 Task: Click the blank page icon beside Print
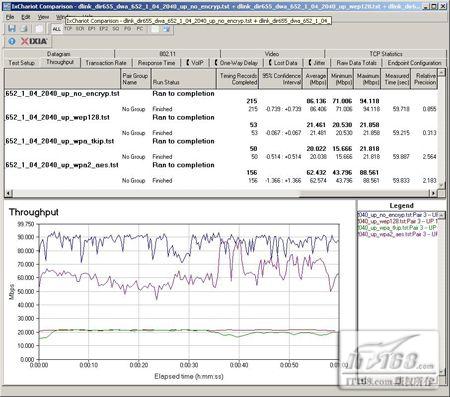click(x=39, y=29)
